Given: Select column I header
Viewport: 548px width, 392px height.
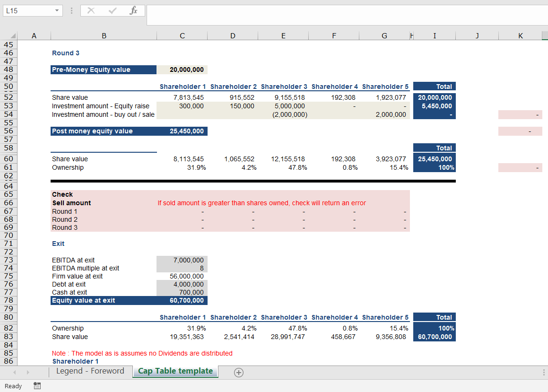Looking at the screenshot, I should (x=435, y=35).
